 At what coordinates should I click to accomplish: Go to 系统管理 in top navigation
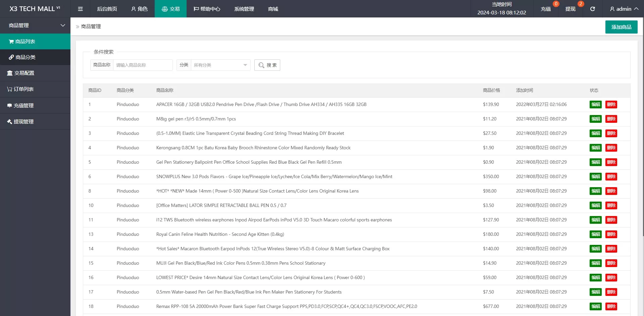coord(244,9)
